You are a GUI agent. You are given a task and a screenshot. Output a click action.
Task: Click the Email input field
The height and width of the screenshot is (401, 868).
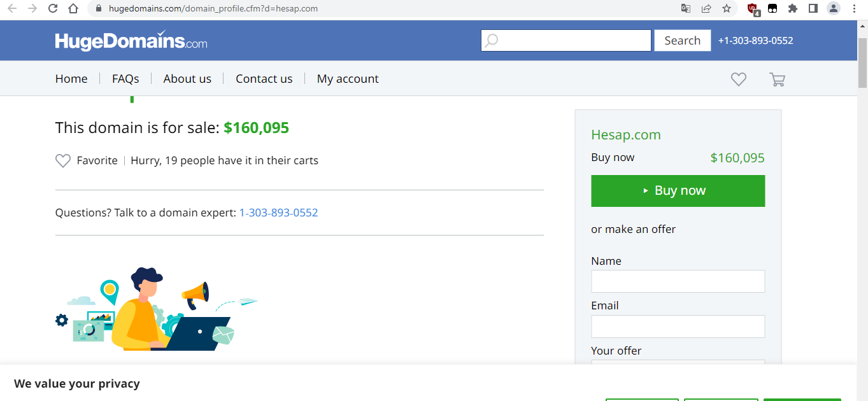click(678, 327)
